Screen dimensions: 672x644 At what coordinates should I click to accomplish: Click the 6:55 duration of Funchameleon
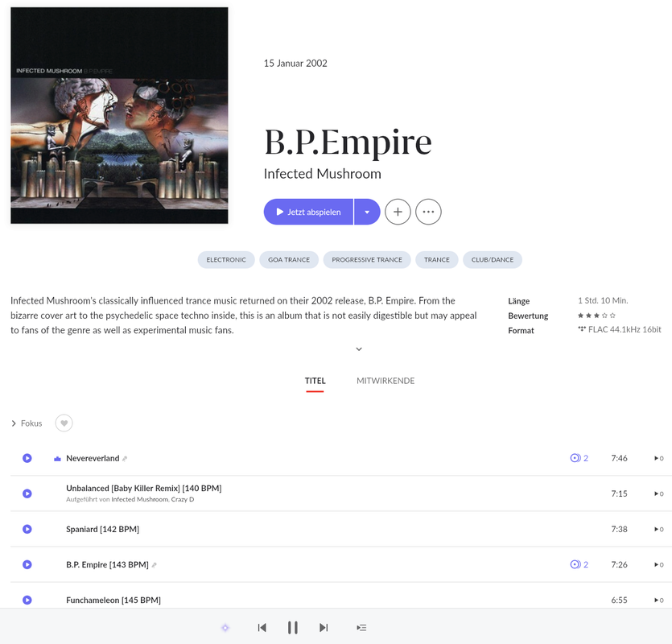coord(619,601)
